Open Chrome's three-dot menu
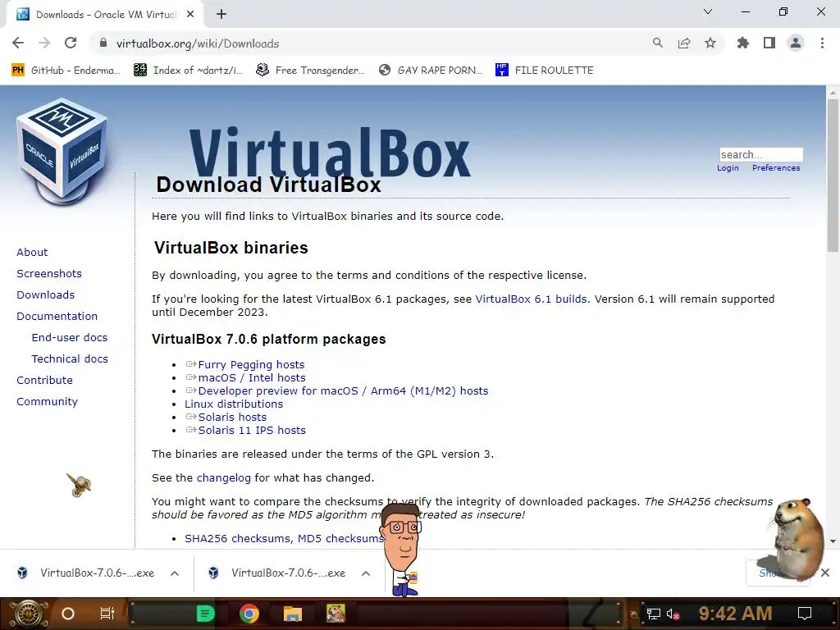Viewport: 840px width, 630px height. [822, 43]
